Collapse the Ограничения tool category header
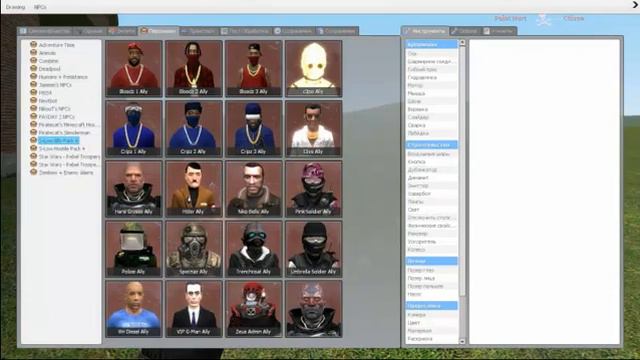The height and width of the screenshot is (360, 640). 431,44
